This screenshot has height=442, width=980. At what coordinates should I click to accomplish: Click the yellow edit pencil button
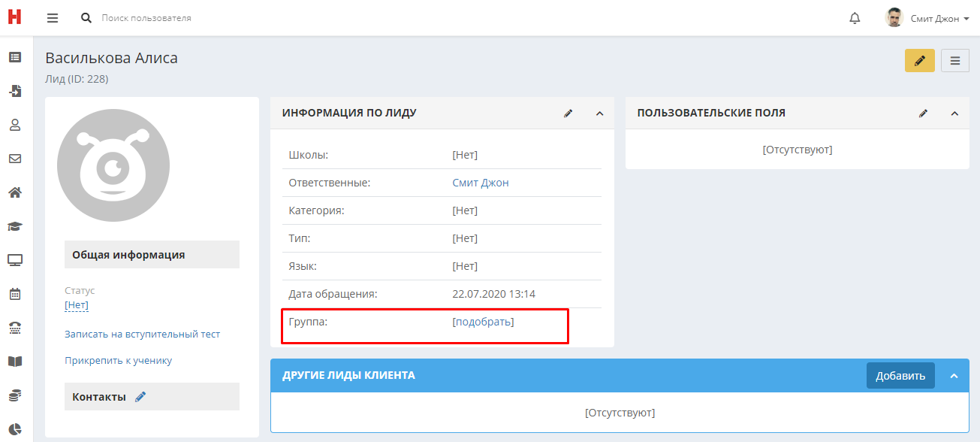pos(920,61)
